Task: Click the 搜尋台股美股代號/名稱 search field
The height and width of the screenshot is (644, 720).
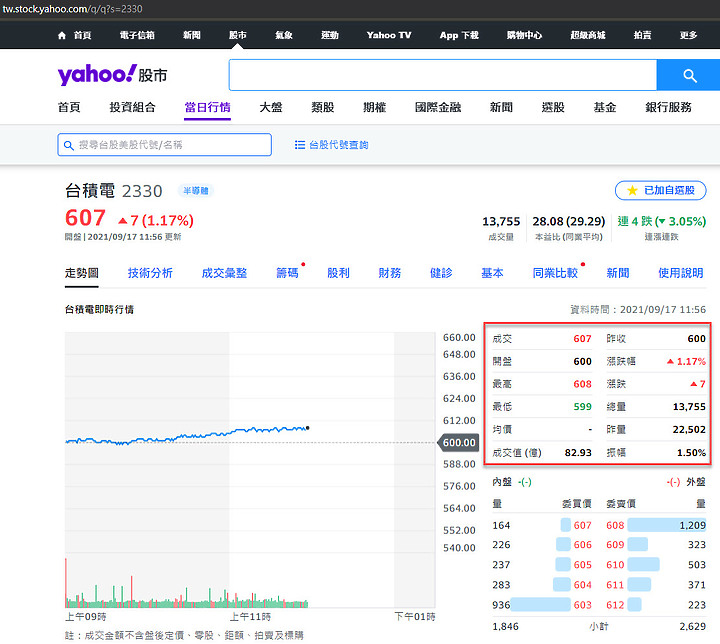Action: point(164,145)
